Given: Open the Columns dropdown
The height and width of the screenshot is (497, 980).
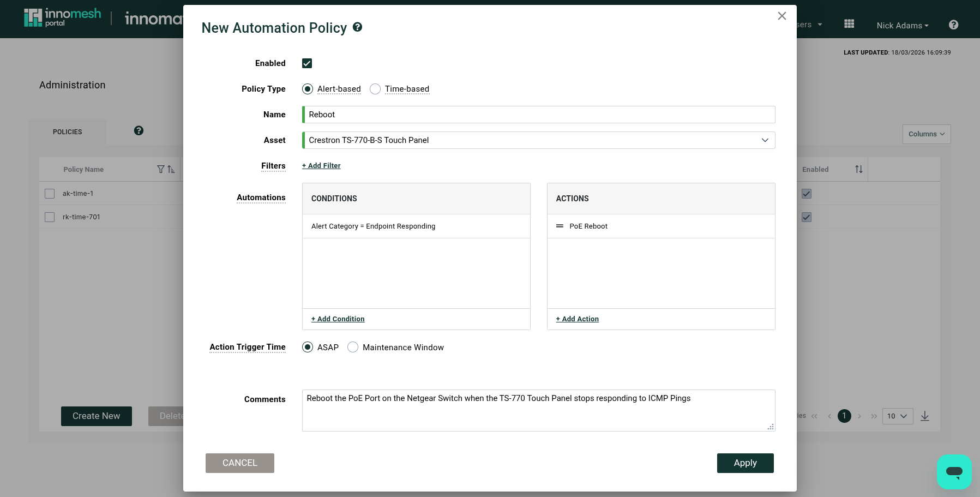Looking at the screenshot, I should pyautogui.click(x=926, y=134).
